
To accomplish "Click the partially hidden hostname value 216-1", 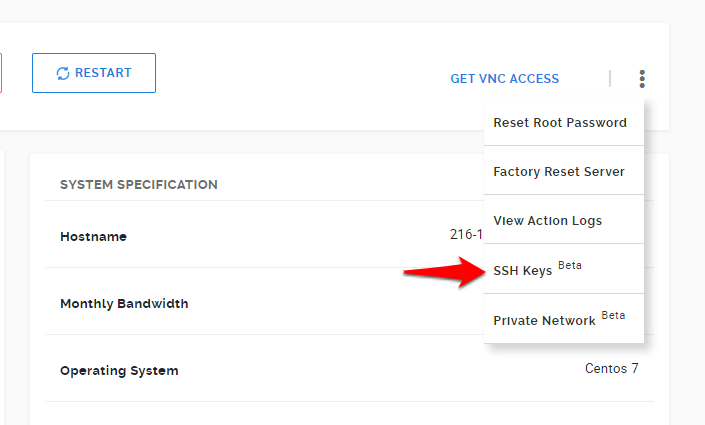I will (x=466, y=235).
